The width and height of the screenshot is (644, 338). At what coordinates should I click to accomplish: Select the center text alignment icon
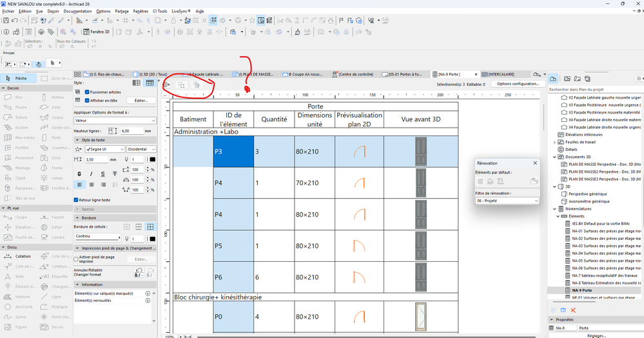point(91,184)
